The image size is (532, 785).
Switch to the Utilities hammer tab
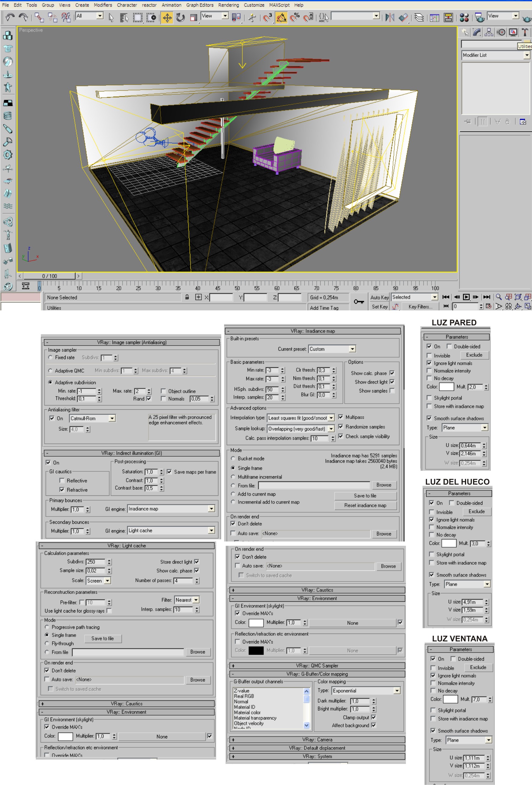[x=525, y=33]
